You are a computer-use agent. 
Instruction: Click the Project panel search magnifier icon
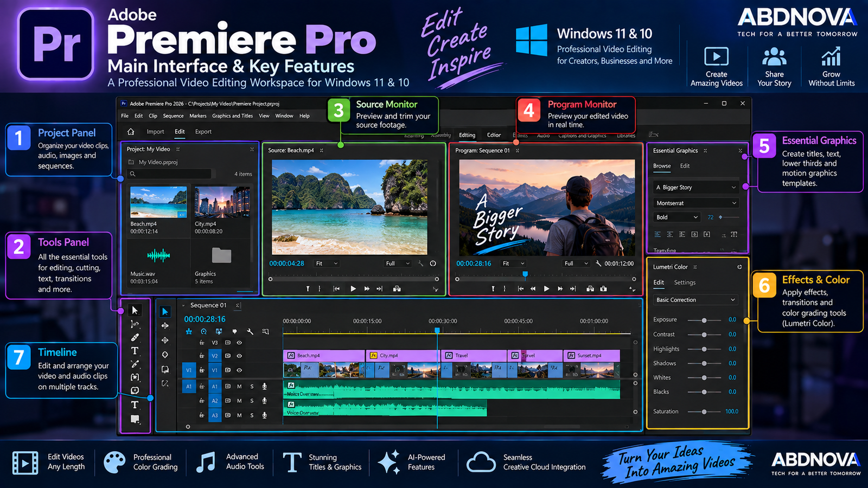132,174
